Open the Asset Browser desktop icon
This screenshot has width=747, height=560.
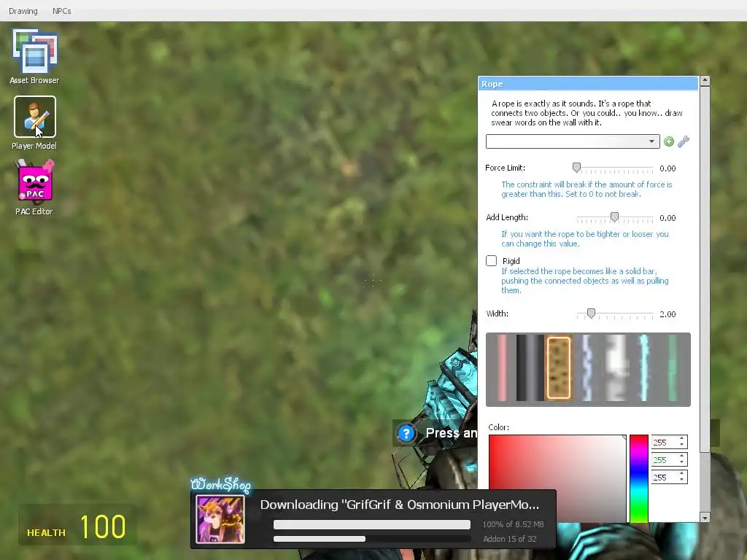(x=35, y=56)
